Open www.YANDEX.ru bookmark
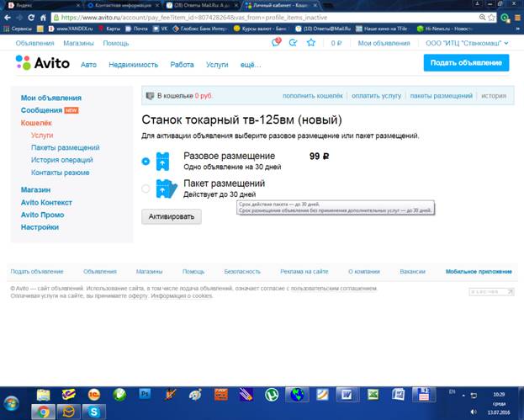The image size is (524, 420). pyautogui.click(x=71, y=29)
